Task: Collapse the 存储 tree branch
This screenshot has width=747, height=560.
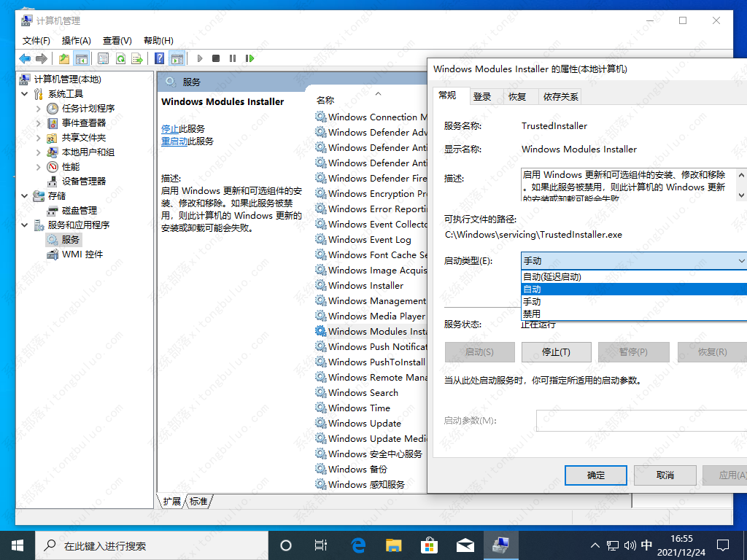Action: (x=25, y=195)
